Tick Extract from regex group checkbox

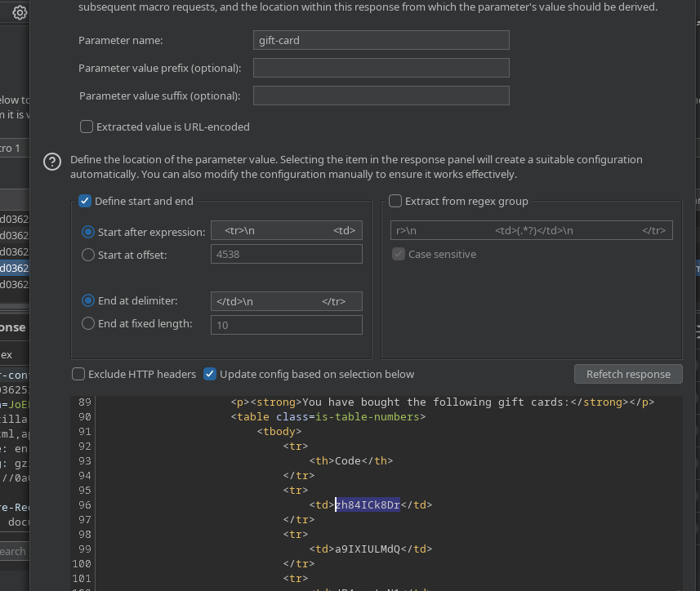(x=395, y=201)
